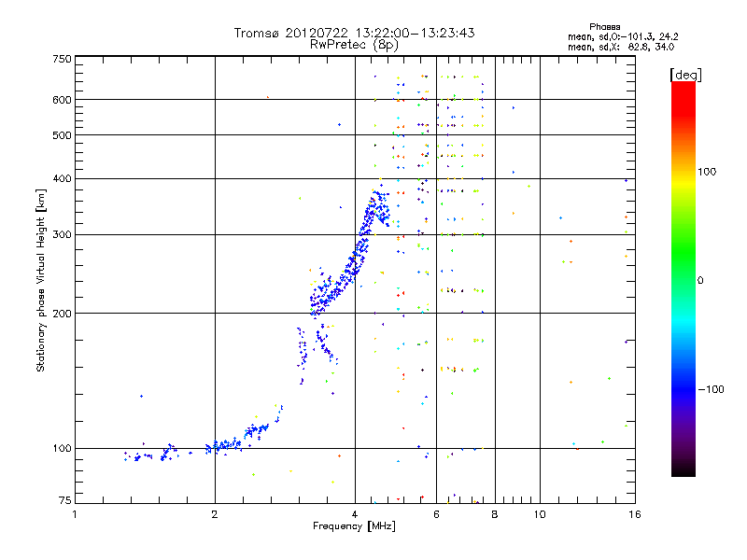The image size is (747, 560).
Task: Click the x-axis tick label '4'
Action: tap(355, 514)
